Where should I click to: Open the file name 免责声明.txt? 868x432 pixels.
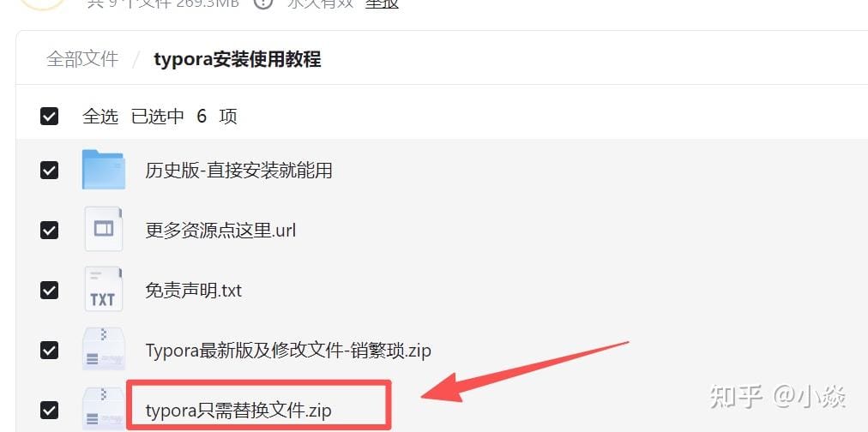coord(194,290)
